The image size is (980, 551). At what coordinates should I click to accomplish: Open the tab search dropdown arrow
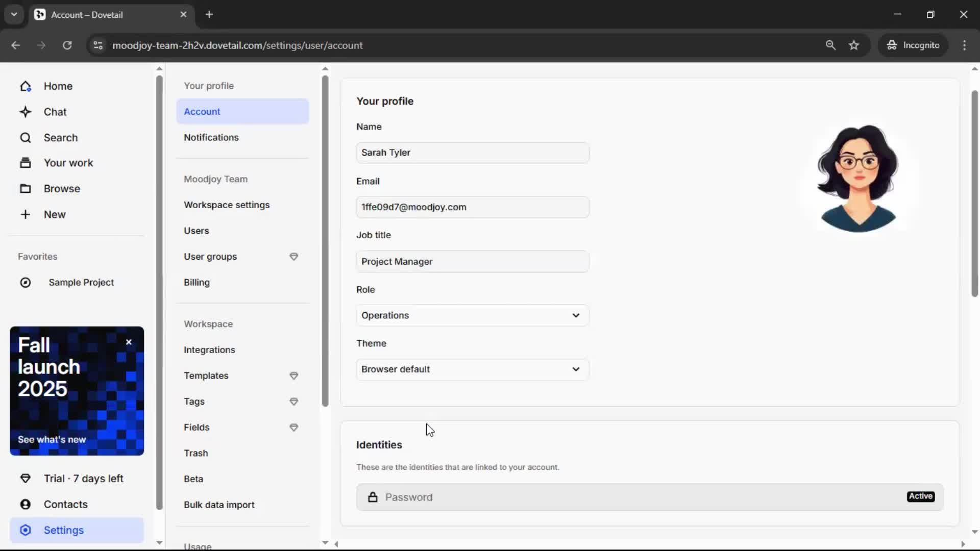point(14,14)
